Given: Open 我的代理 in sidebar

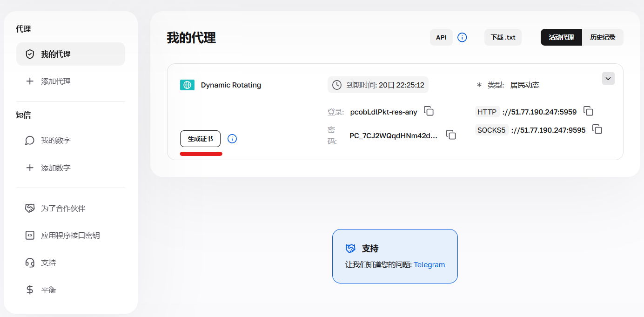Looking at the screenshot, I should pyautogui.click(x=71, y=54).
